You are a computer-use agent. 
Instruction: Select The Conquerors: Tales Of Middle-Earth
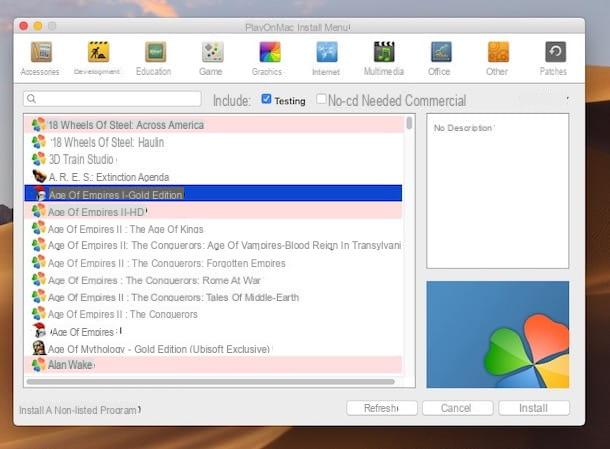[x=213, y=297]
